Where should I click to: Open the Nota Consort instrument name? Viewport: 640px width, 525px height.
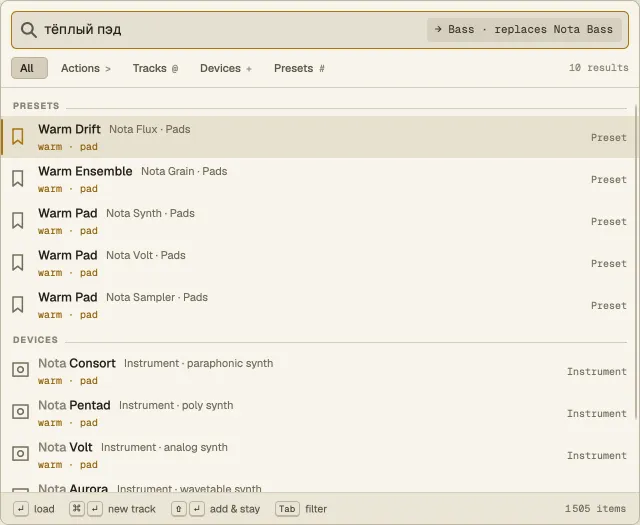click(77, 363)
